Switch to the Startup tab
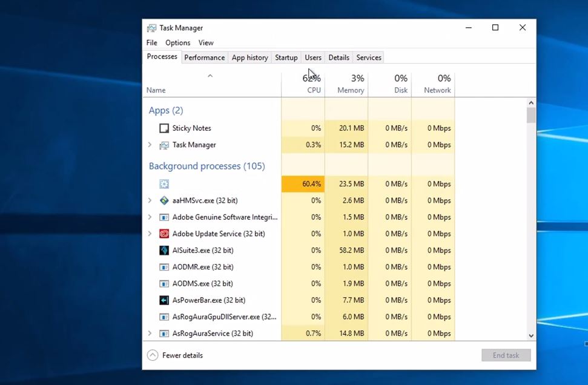 (x=286, y=58)
